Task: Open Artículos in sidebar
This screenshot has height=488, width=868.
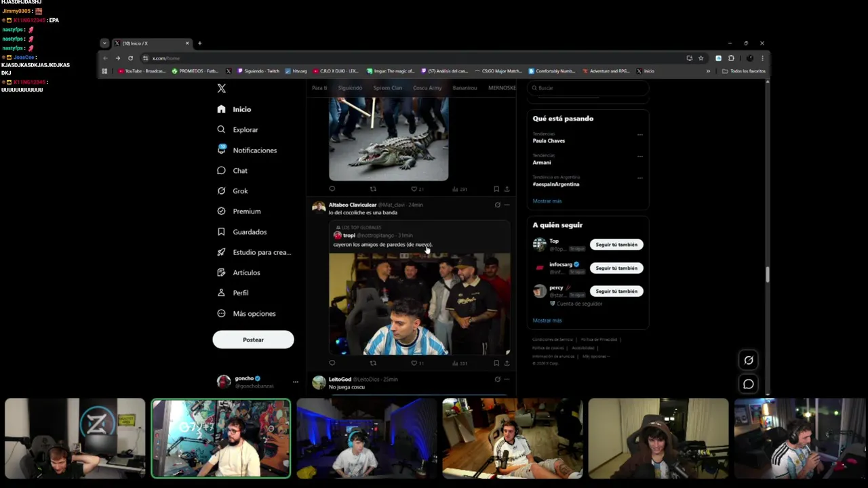Action: click(x=238, y=272)
